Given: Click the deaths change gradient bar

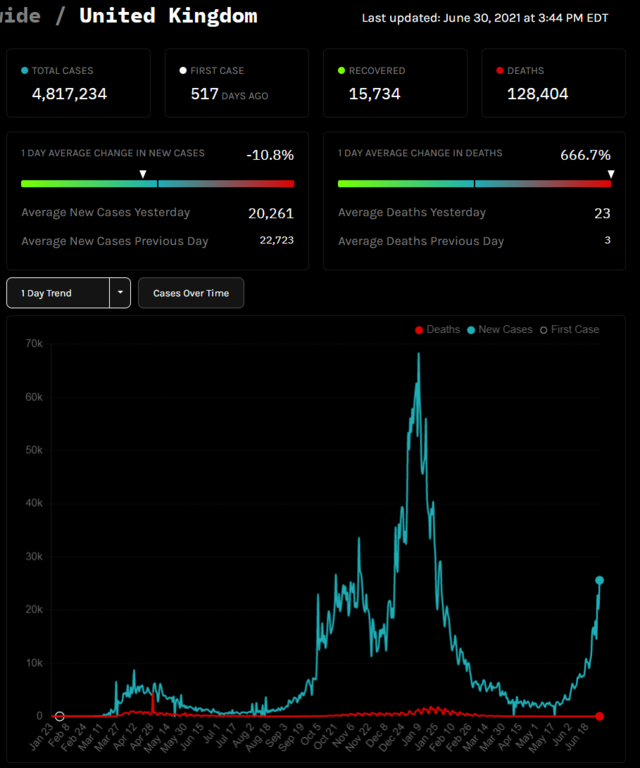Looking at the screenshot, I should tap(474, 184).
